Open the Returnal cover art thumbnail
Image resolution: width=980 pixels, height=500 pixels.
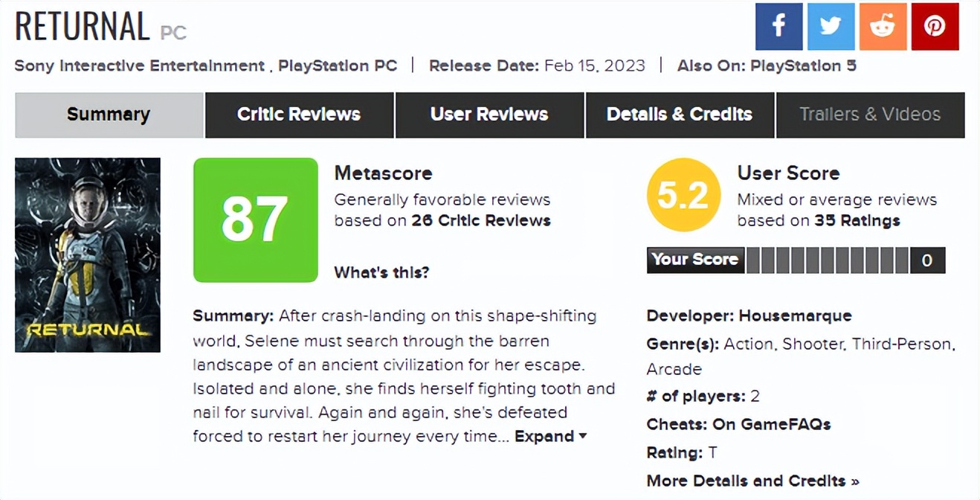[x=88, y=254]
